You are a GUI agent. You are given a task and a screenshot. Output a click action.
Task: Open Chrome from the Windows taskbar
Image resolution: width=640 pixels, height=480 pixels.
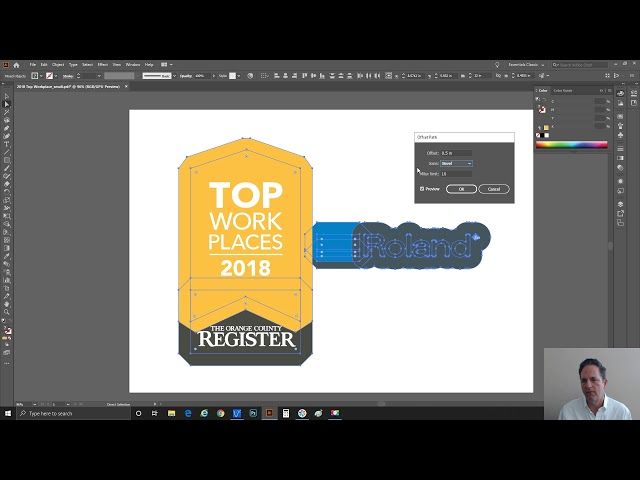[x=220, y=413]
